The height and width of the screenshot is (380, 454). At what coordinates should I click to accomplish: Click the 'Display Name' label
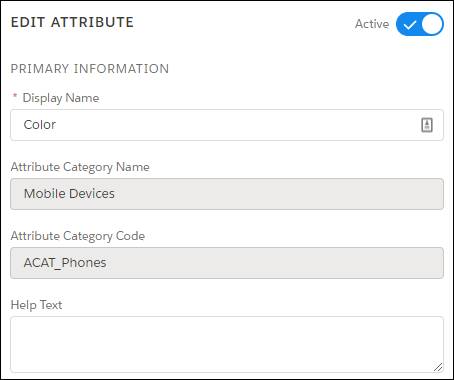pos(61,98)
